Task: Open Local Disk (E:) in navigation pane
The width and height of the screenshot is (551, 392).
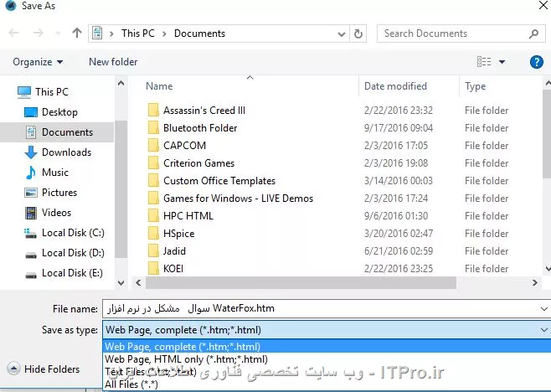Action: pyautogui.click(x=64, y=273)
